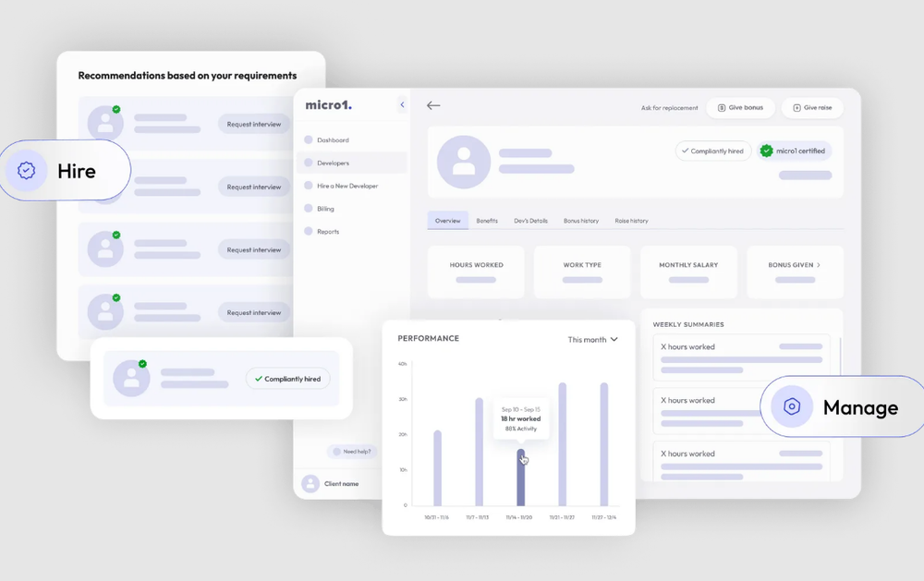924x581 pixels.
Task: Click the Weekly Summaries scrollbar
Action: [840, 359]
